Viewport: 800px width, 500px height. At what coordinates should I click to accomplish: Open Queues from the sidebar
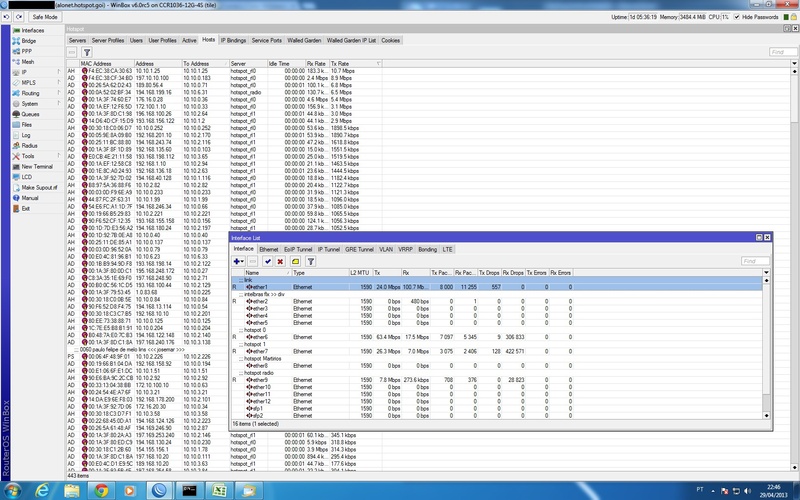[30, 114]
